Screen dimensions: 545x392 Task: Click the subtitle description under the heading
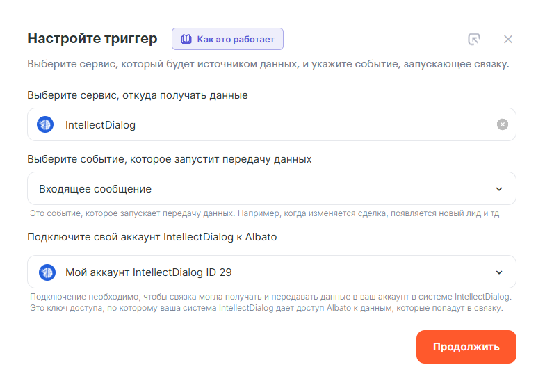[x=268, y=65]
